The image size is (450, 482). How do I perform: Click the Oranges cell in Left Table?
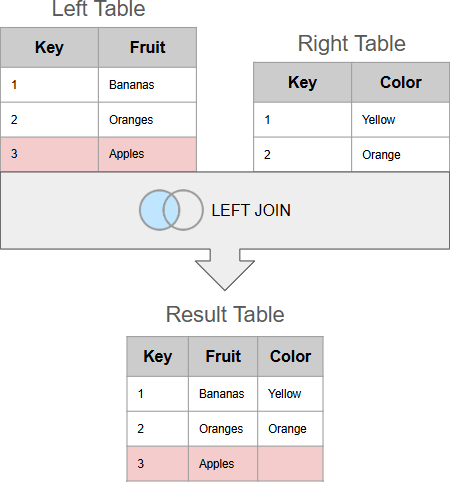pos(147,120)
